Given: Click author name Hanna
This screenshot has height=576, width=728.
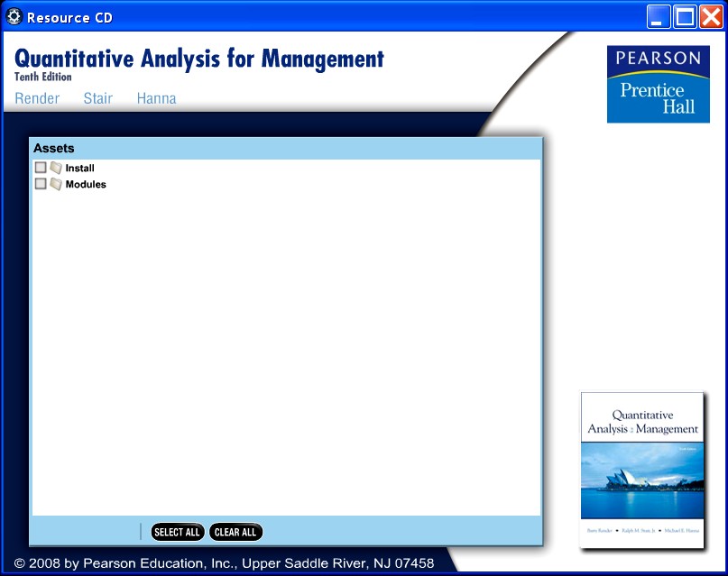Looking at the screenshot, I should (156, 98).
